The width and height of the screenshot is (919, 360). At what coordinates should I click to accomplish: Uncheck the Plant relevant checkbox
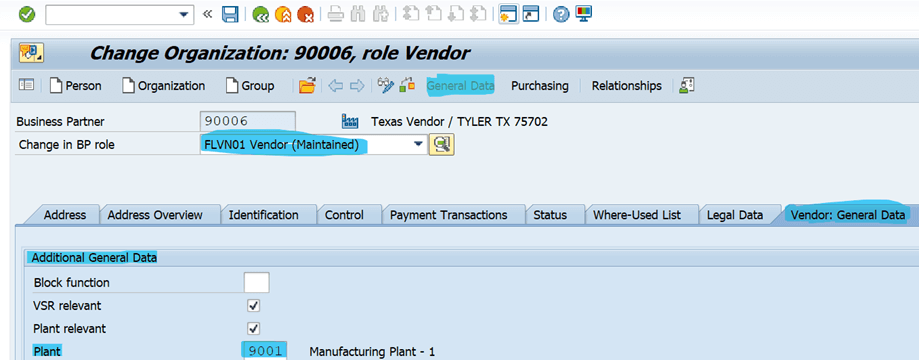tap(254, 328)
